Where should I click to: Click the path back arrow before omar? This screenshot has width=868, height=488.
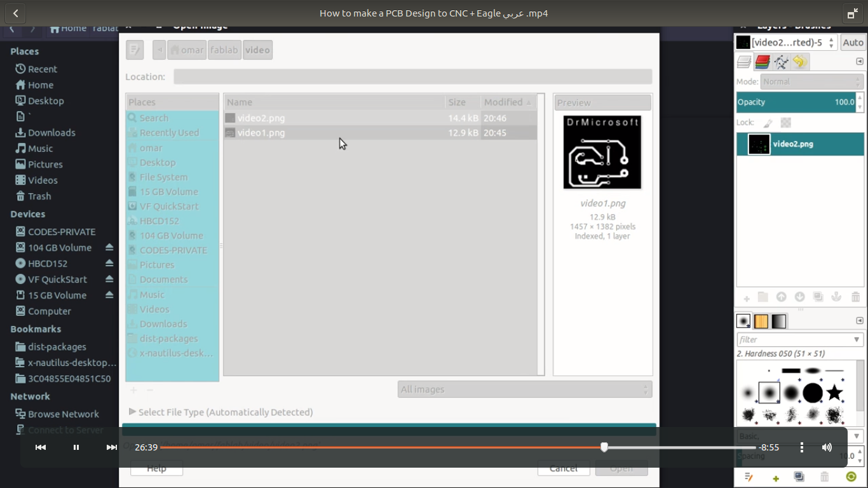coord(159,50)
